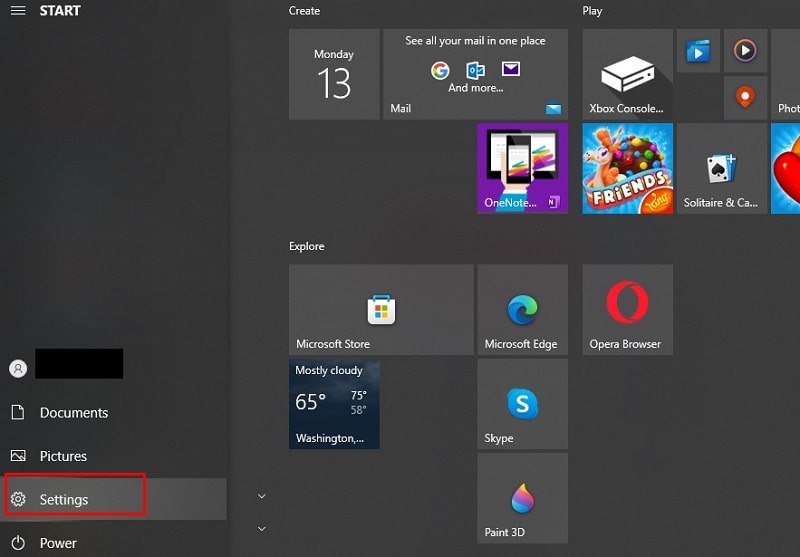Open the Washington weather tile
Image resolution: width=800 pixels, height=557 pixels.
[334, 404]
